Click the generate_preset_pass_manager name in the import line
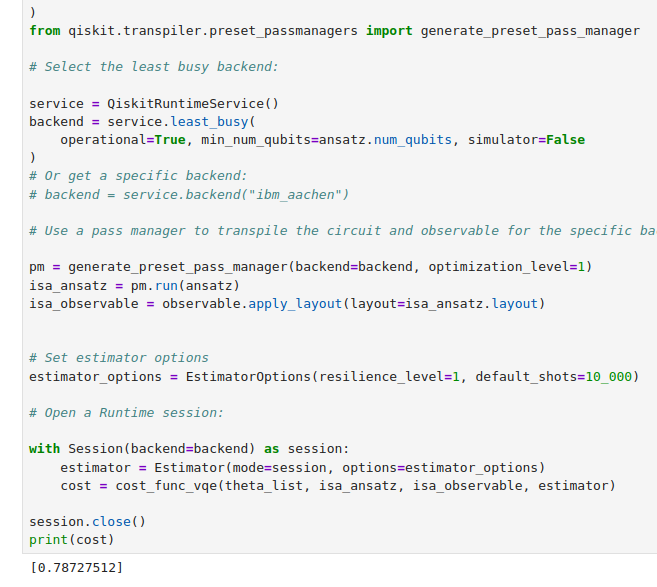 coord(530,31)
